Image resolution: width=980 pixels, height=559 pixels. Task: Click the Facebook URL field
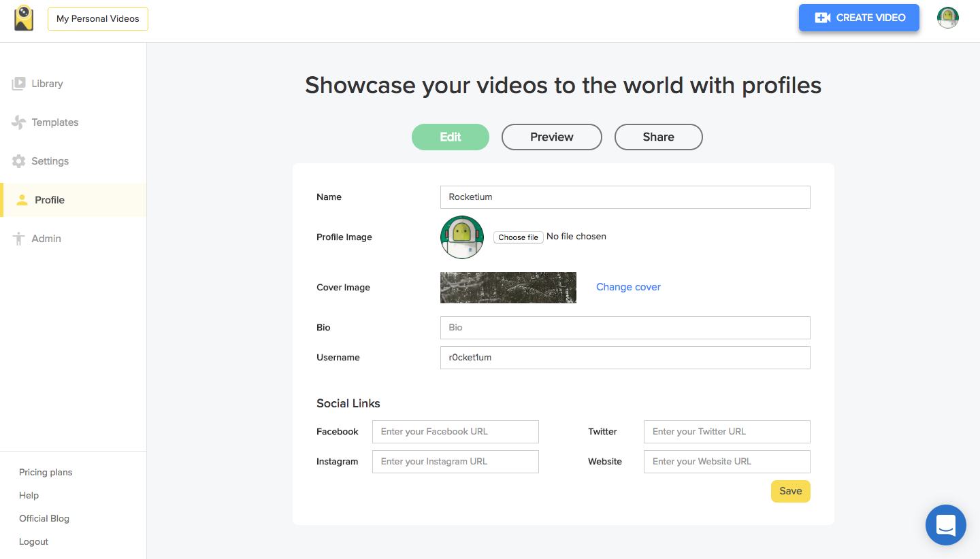(455, 432)
